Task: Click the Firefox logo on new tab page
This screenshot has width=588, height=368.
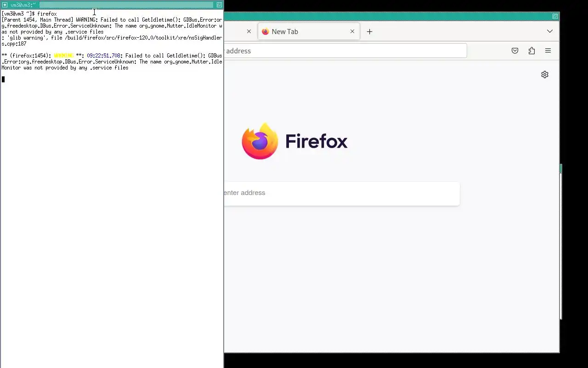Action: pyautogui.click(x=260, y=141)
